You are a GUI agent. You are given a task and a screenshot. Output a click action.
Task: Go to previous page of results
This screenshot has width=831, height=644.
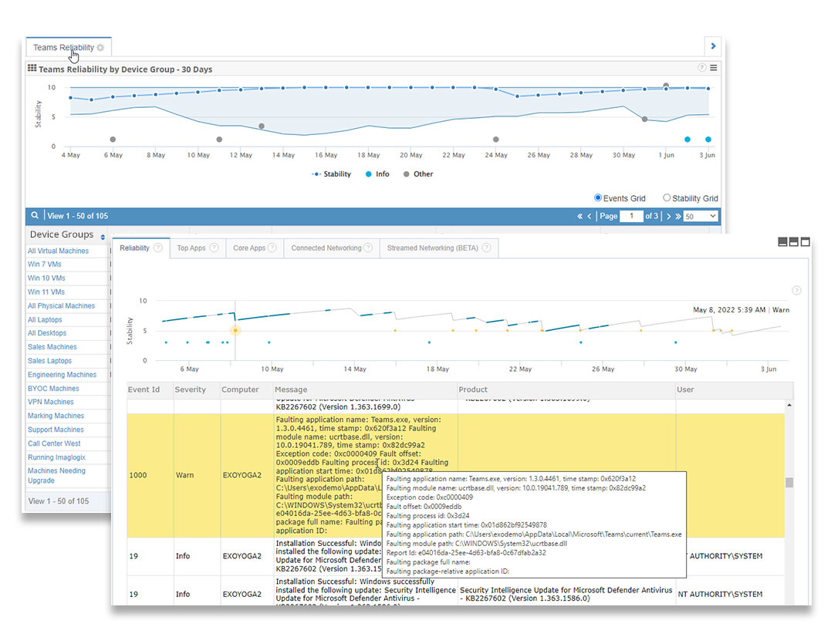coord(589,216)
